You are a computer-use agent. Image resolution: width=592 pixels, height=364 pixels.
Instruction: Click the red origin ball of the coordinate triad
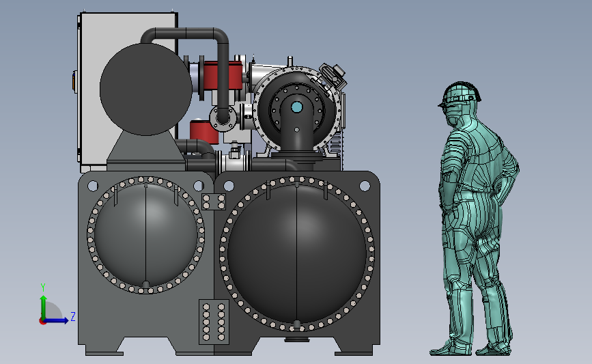pos(42,322)
